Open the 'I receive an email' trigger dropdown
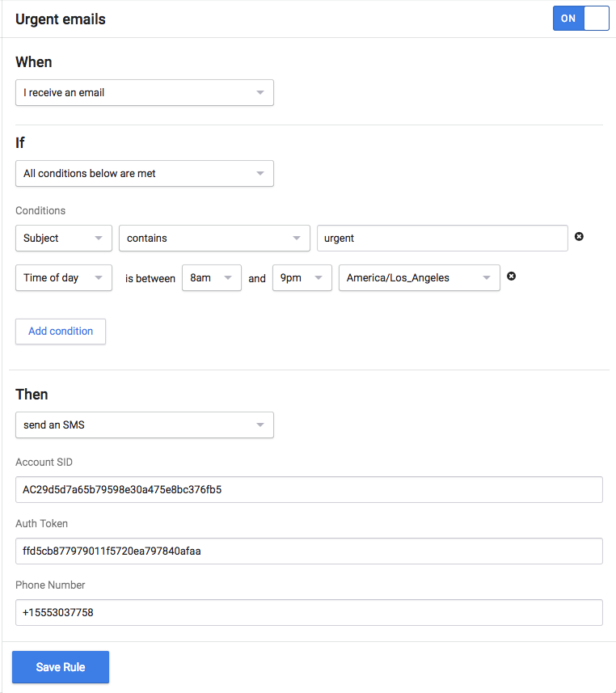This screenshot has height=693, width=616. tap(145, 93)
